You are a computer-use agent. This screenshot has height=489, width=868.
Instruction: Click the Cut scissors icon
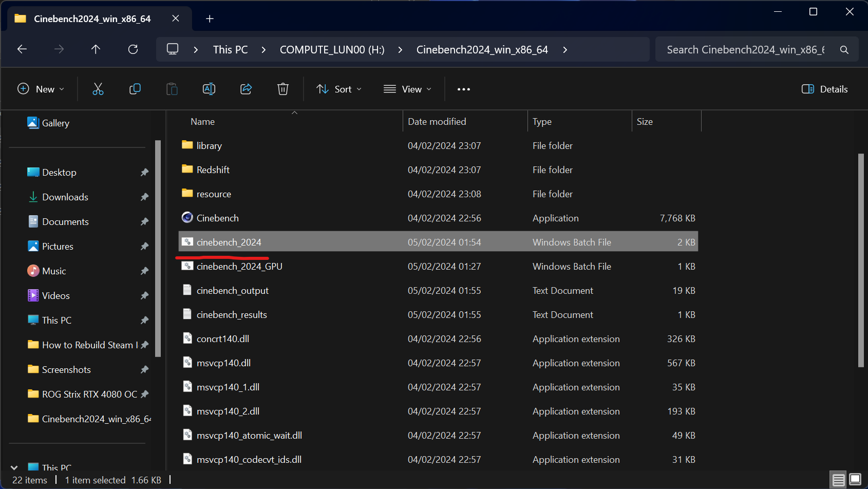98,89
